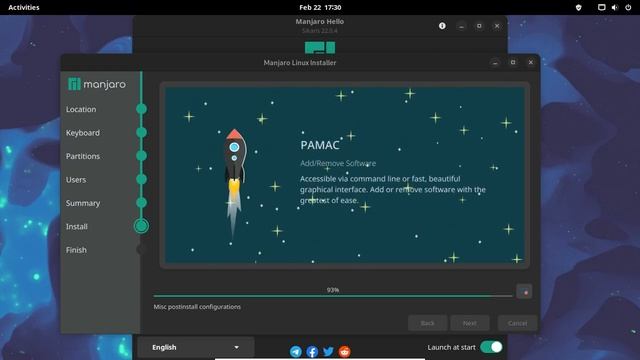Click the 93% installation progress bar
Image resolution: width=640 pixels, height=360 pixels.
333,296
